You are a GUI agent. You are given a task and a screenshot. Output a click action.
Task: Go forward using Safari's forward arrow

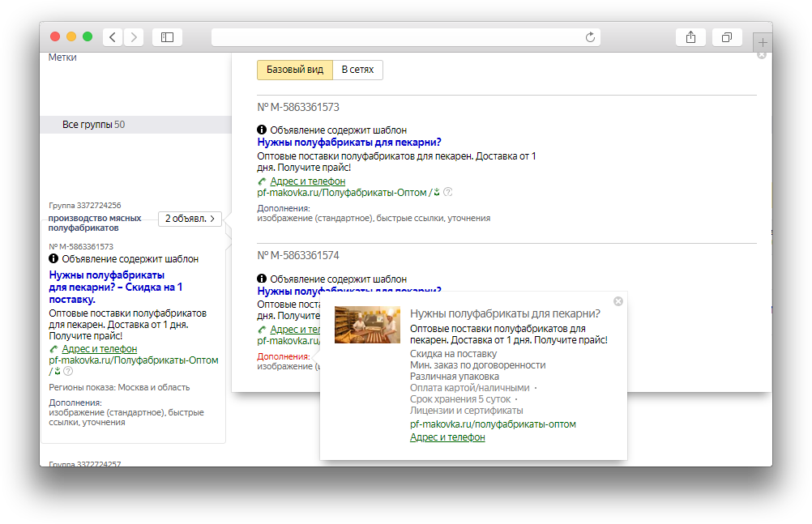(x=134, y=37)
